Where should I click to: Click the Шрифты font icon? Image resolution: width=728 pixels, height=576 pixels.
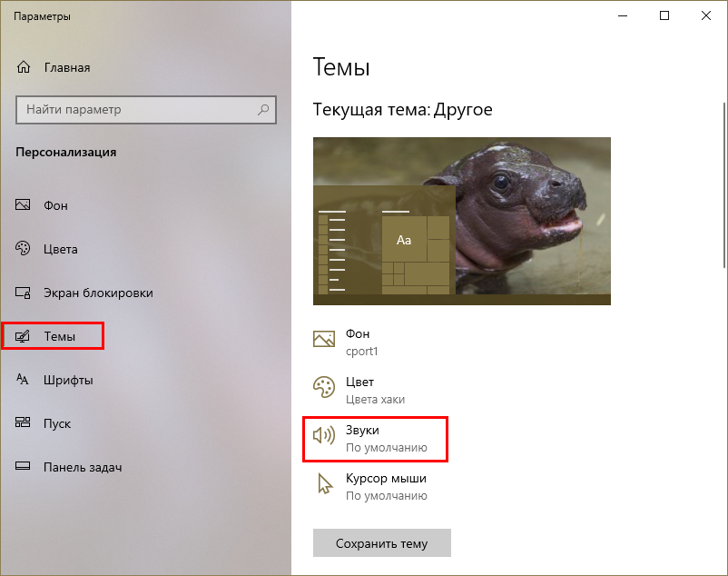(x=24, y=380)
